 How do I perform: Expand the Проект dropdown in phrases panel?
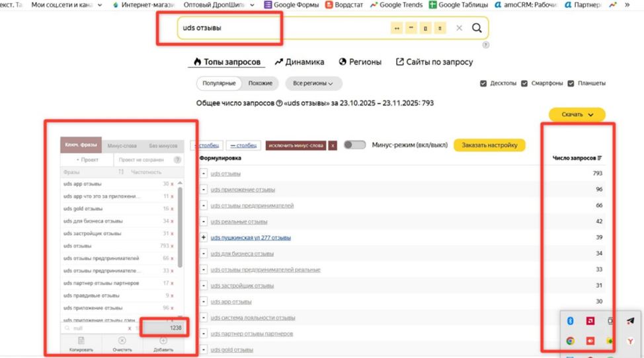point(87,160)
